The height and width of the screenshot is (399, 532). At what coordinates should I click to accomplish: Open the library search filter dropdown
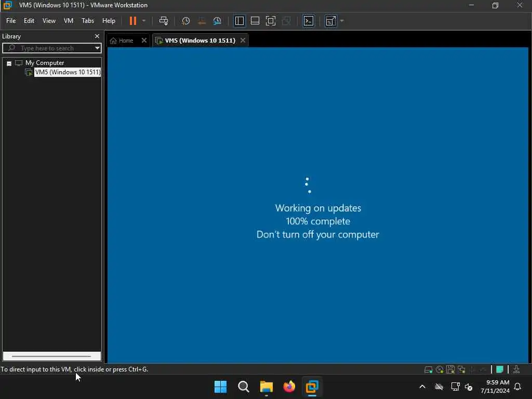pos(97,48)
